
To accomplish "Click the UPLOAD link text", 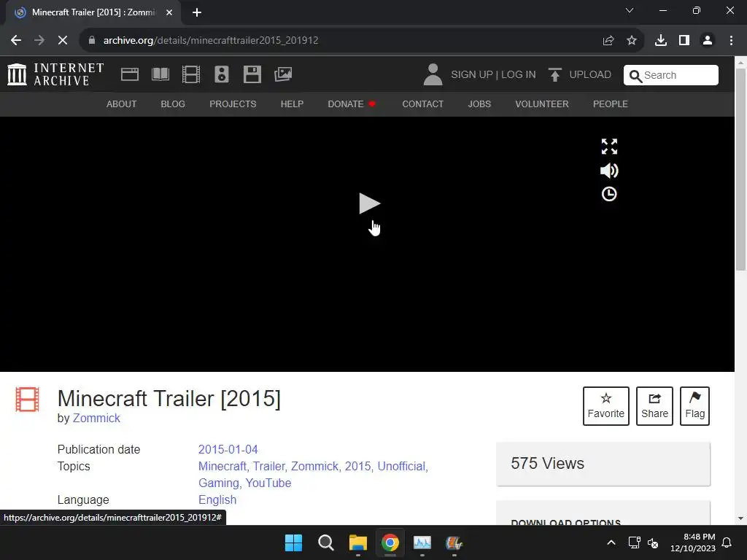I will pyautogui.click(x=590, y=75).
